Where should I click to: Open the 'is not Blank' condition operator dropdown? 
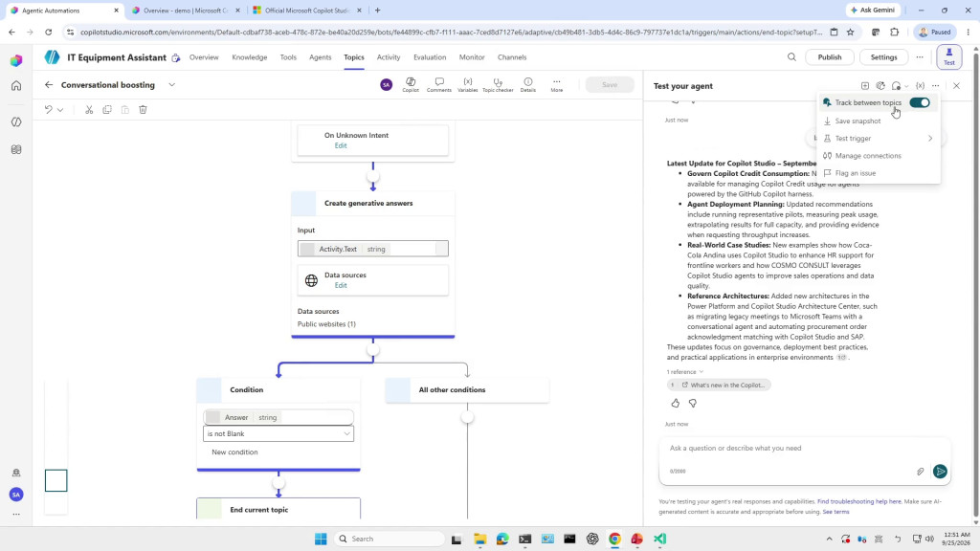[278, 433]
